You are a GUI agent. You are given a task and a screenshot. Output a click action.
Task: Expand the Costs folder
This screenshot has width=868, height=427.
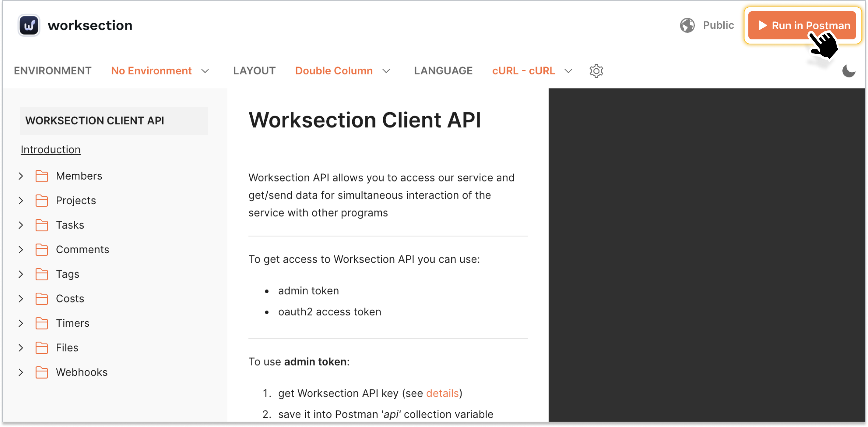(21, 299)
